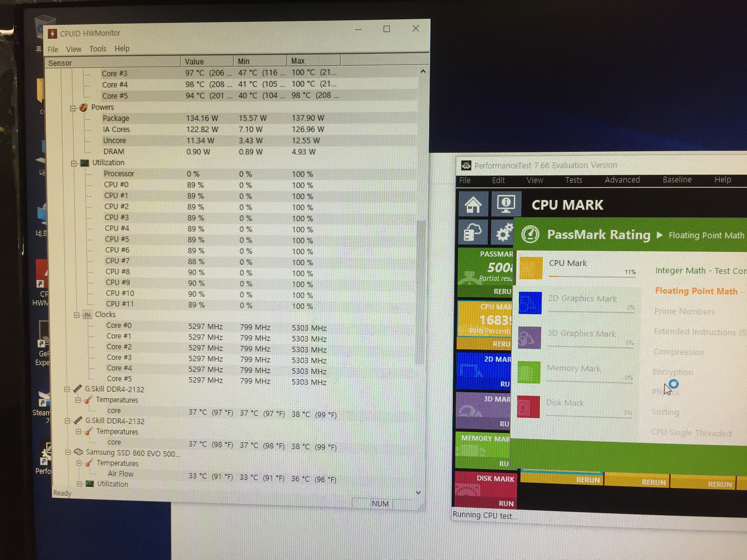Click the Samsung SSD 860 EVO drive icon
The image size is (747, 560).
78,452
